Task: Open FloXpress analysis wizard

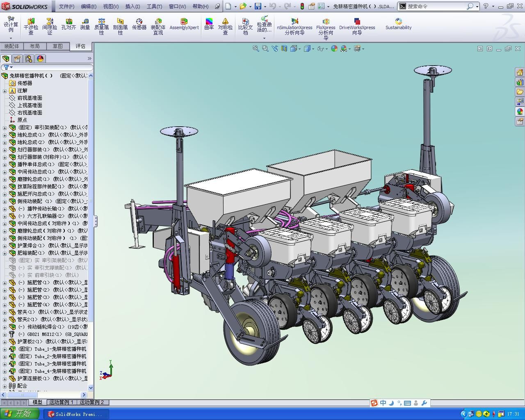Action: click(326, 29)
